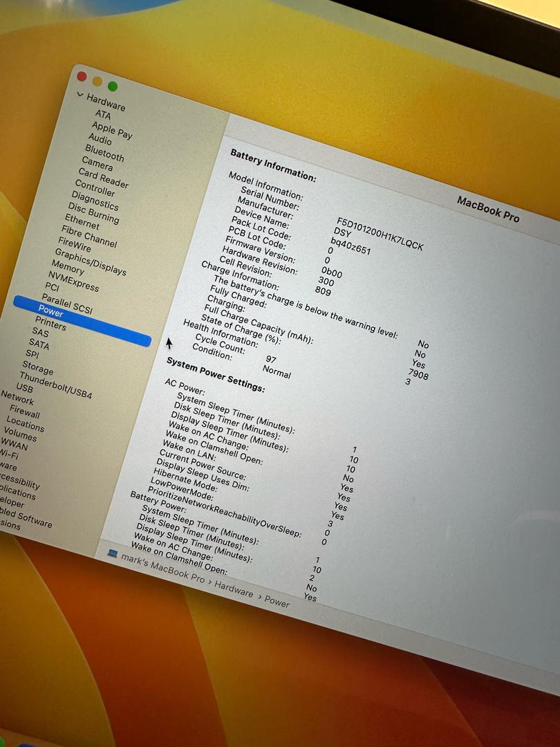Select Disc Burning in the sidebar
This screenshot has height=747, width=560.
(x=93, y=213)
